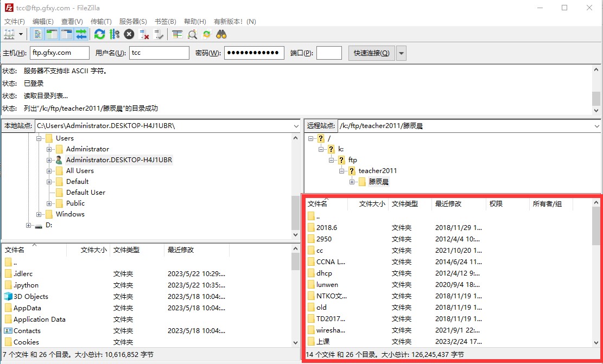
Task: Toggle the message log display
Action: (37, 34)
